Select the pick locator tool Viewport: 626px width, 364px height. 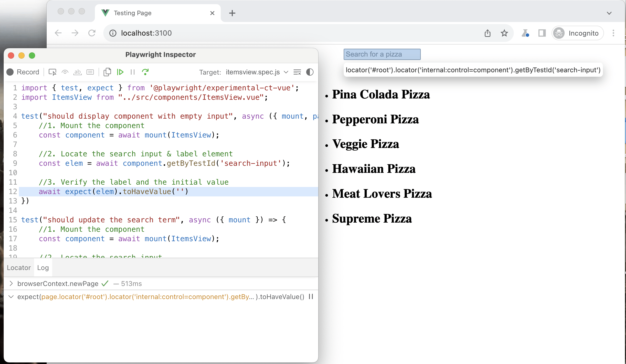[52, 72]
